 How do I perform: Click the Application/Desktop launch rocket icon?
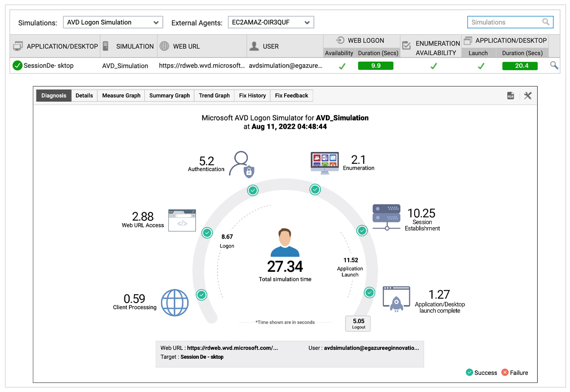[x=397, y=299]
